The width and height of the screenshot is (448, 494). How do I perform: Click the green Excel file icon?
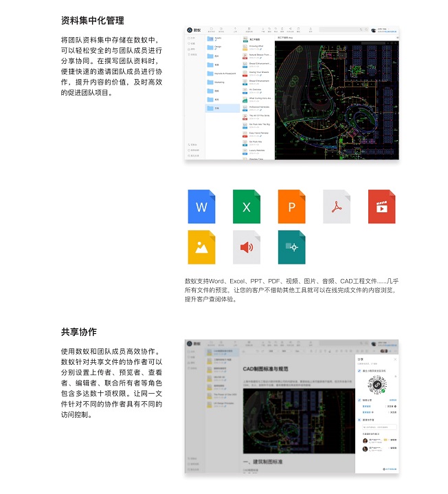(247, 205)
